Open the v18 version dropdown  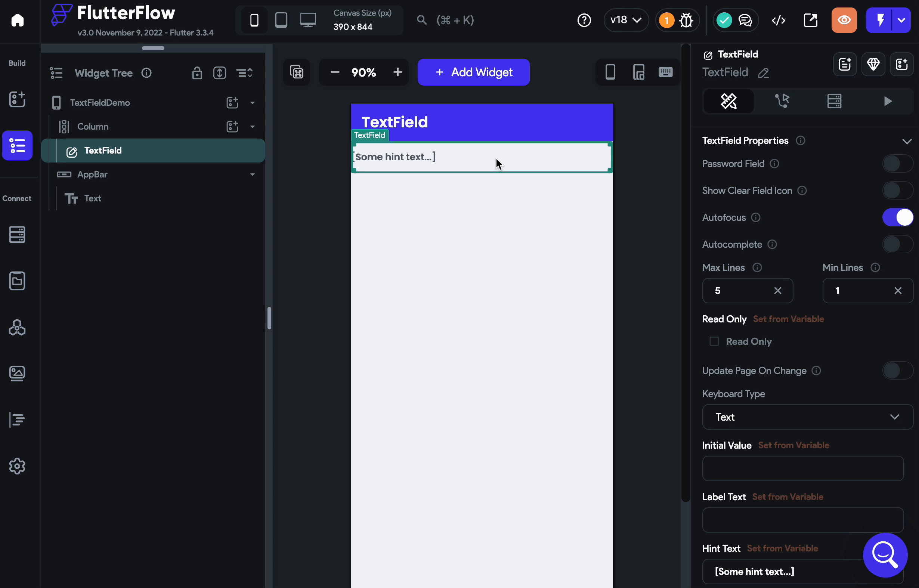[x=626, y=20]
